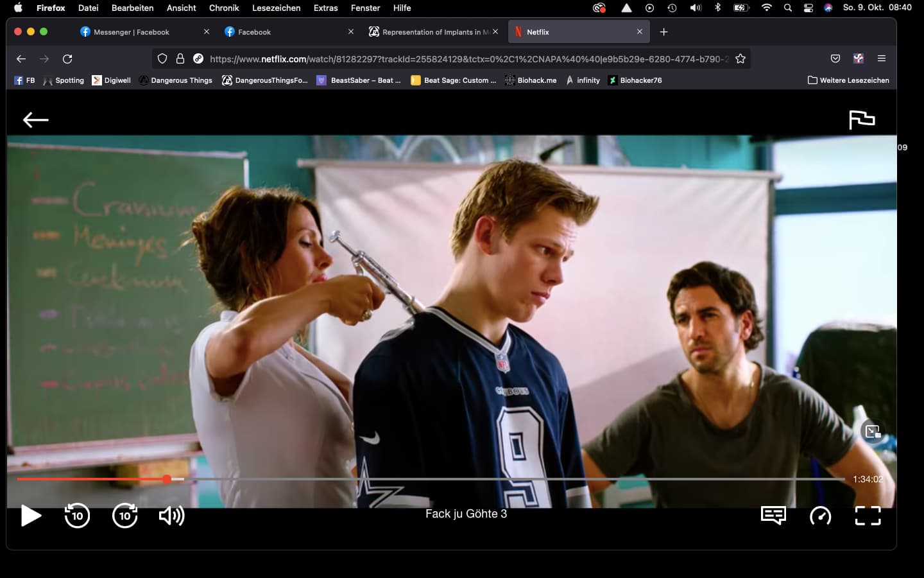Open the Ansicht menu

pos(182,8)
